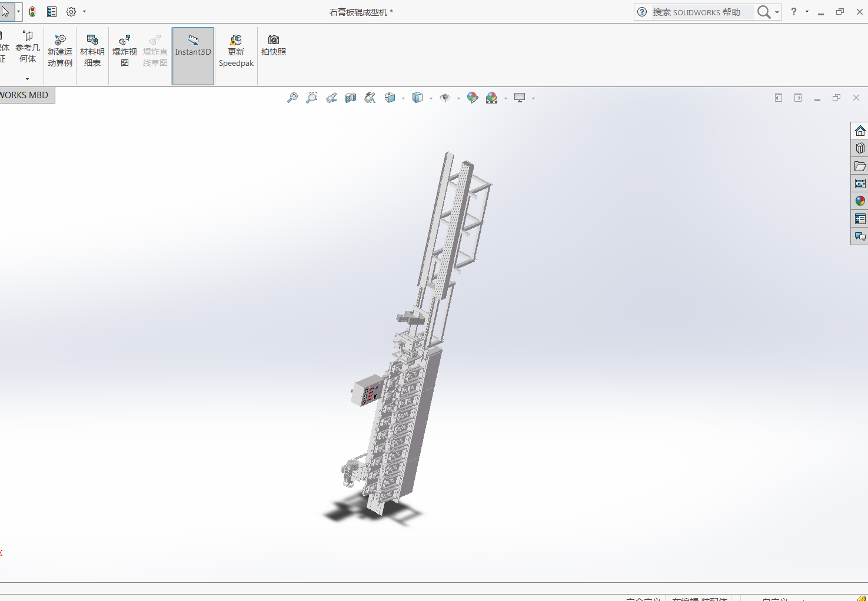Click the Zoom to Fit icon
The width and height of the screenshot is (868, 601).
coord(292,98)
